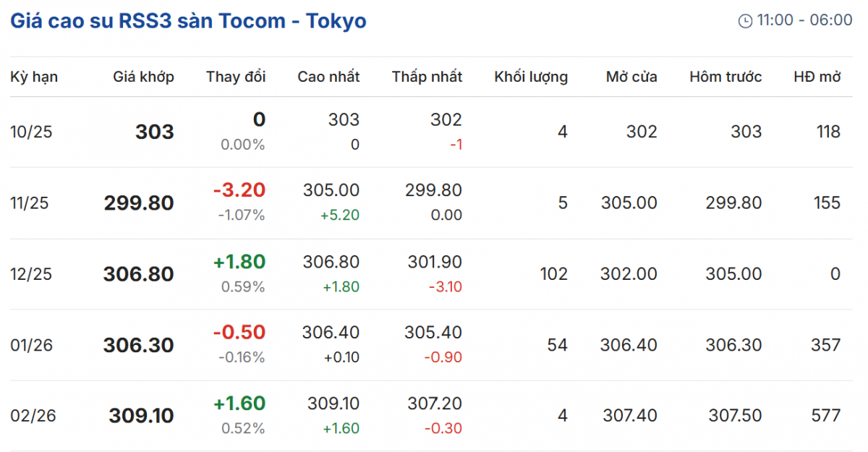868x452 pixels.
Task: Click the 11/25 contract term label
Action: 29,203
